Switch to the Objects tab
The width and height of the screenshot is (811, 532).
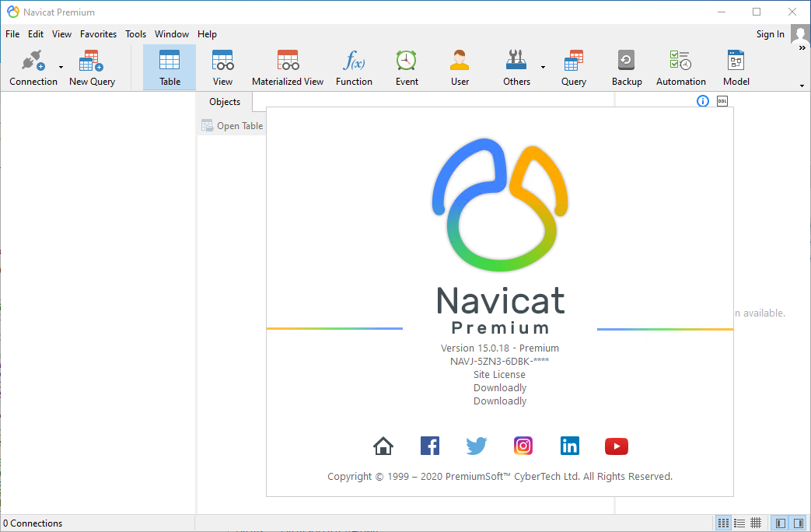(x=224, y=101)
